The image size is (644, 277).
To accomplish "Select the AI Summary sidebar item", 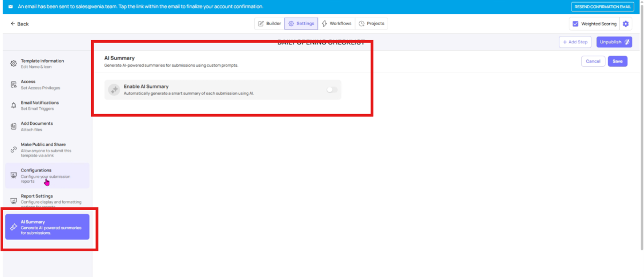I will pos(47,227).
